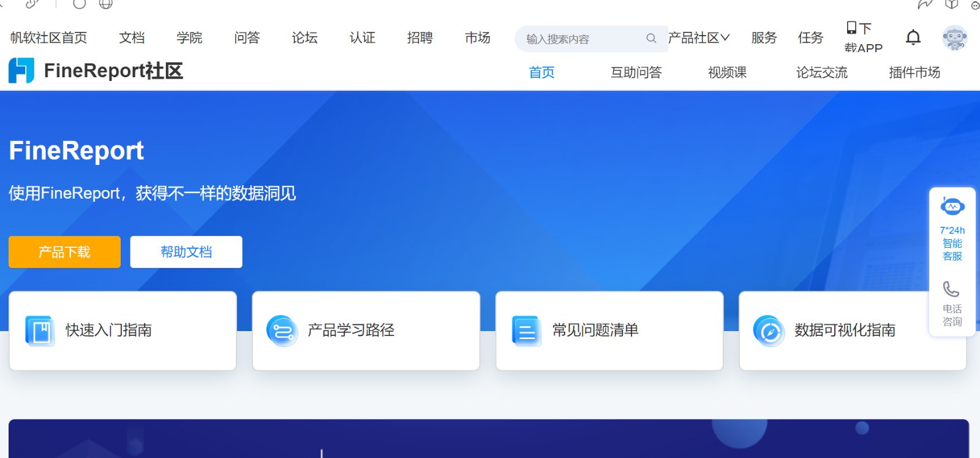This screenshot has height=458, width=980.
Task: Click the orange 产品下载 button
Action: 64,252
